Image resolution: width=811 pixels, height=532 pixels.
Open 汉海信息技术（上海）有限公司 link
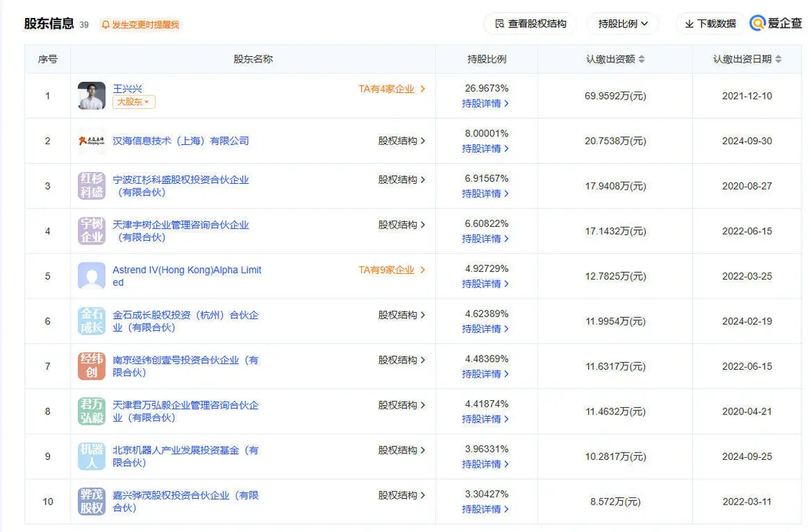click(x=180, y=141)
